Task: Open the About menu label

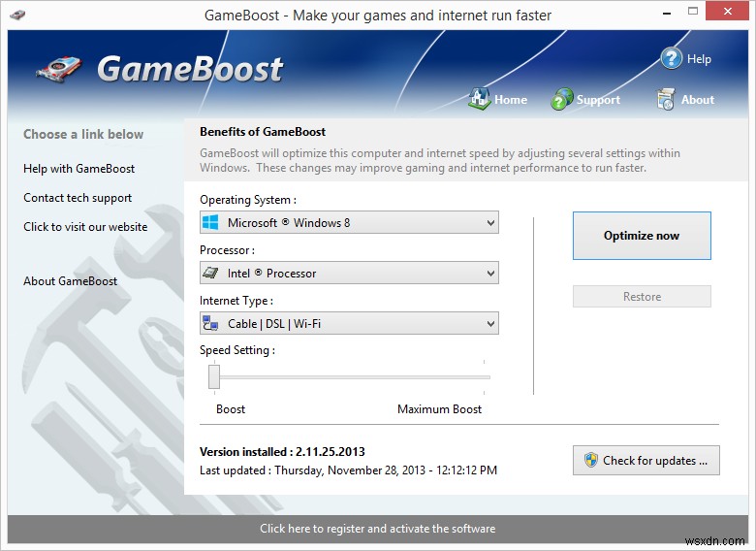Action: click(x=698, y=99)
